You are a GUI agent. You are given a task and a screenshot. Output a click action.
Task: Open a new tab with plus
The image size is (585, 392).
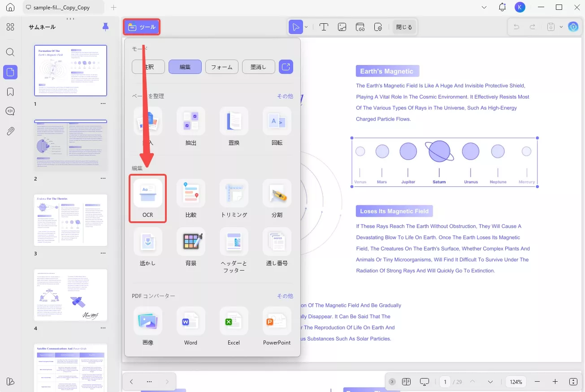[x=114, y=8]
